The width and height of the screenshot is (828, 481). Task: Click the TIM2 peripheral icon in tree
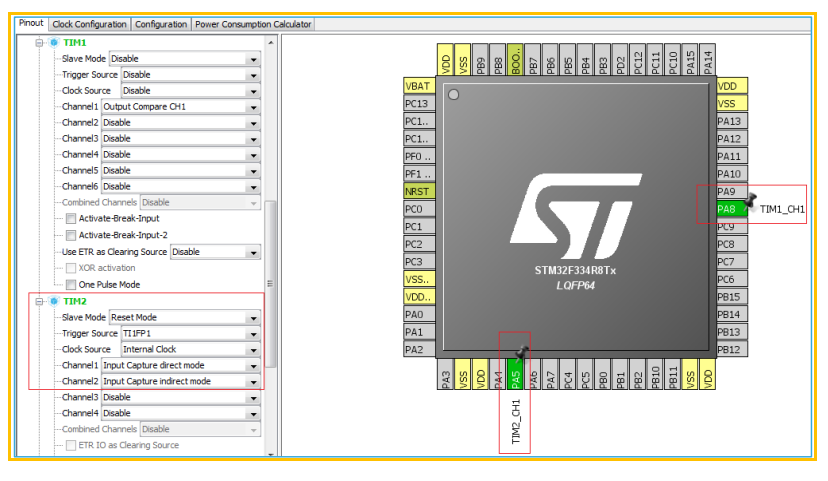click(53, 301)
